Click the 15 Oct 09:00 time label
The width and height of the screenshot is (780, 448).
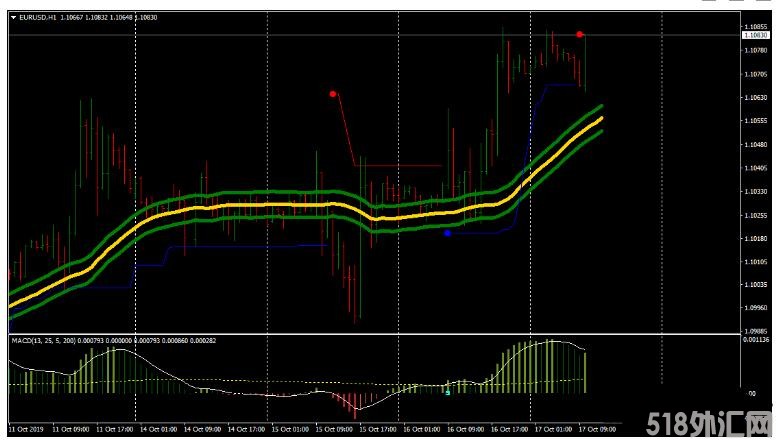pos(334,429)
